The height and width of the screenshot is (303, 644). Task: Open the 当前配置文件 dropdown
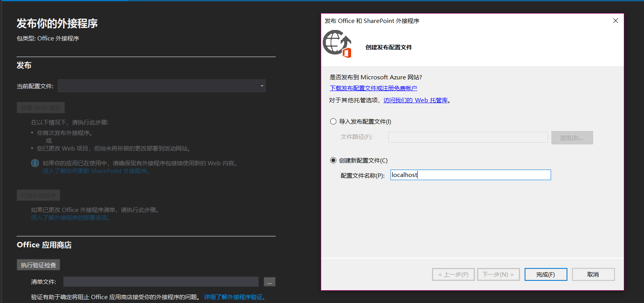[x=161, y=86]
